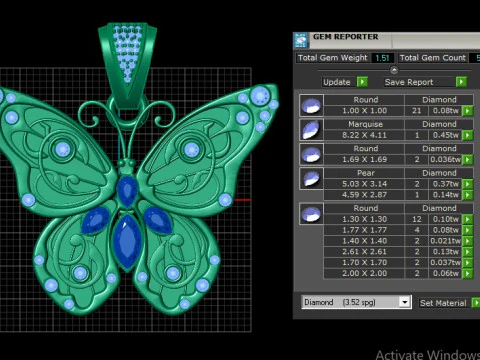The width and height of the screenshot is (480, 360).
Task: Click the Gem Reporter logo icon
Action: click(301, 40)
